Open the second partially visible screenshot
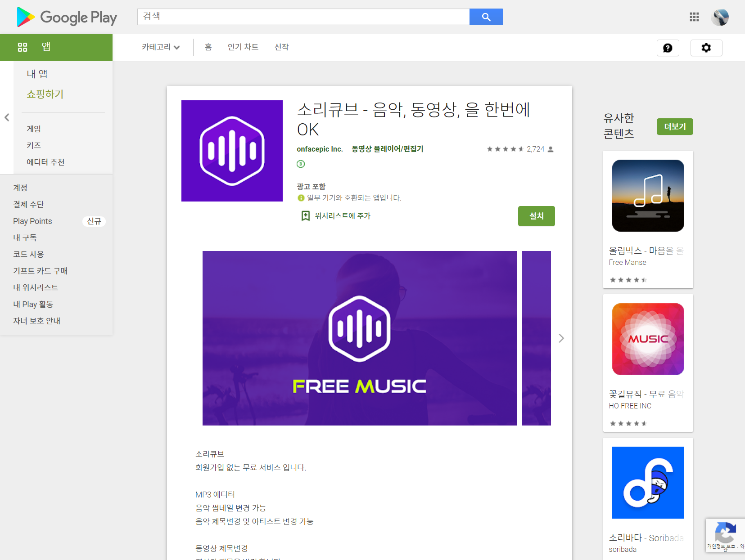 [537, 338]
